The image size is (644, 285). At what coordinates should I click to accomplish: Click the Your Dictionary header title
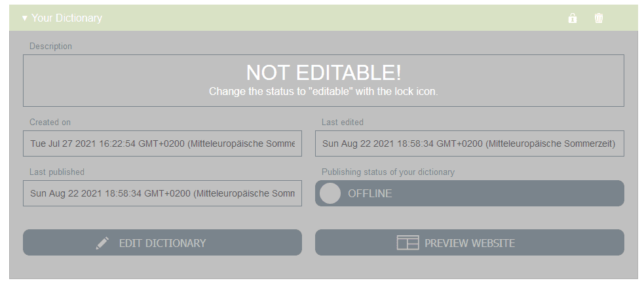point(67,18)
